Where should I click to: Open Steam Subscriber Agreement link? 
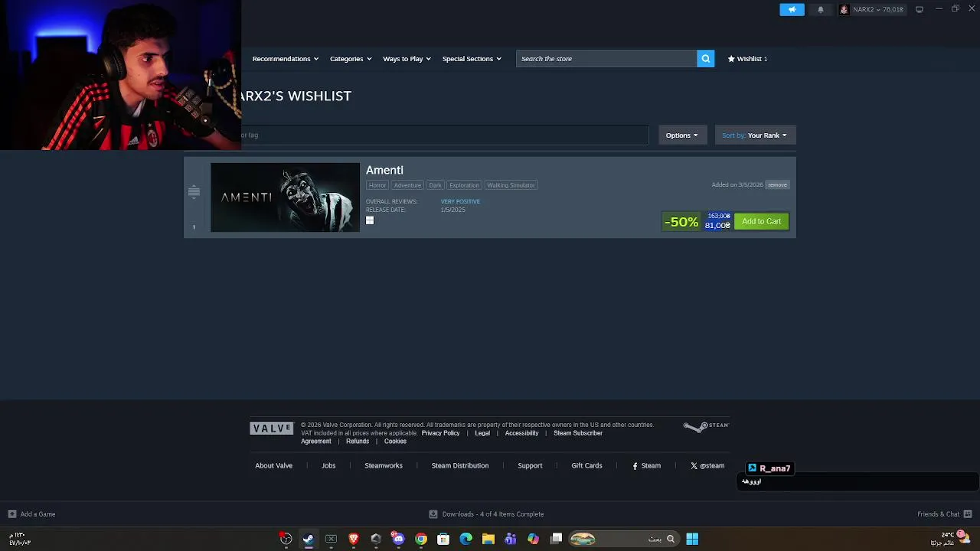[x=578, y=433]
